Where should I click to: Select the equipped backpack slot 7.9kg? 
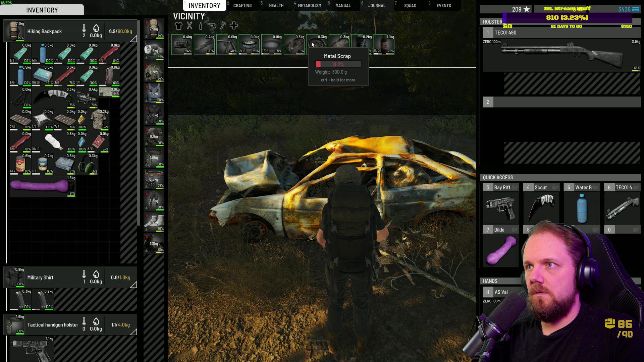[x=154, y=29]
